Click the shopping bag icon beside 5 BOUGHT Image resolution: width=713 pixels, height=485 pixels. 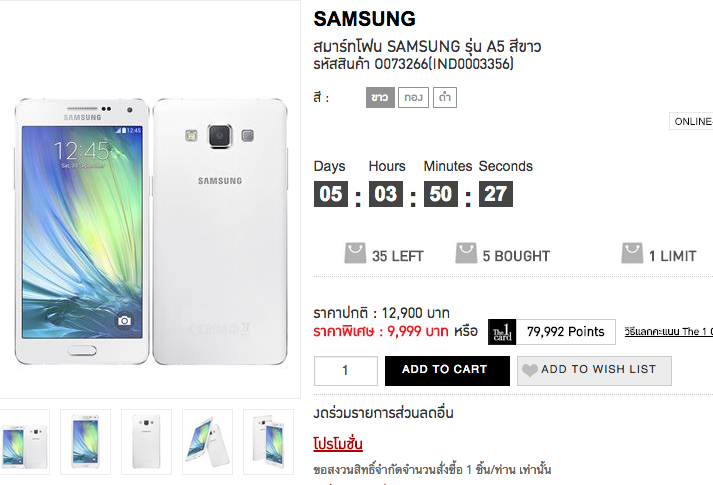point(466,254)
